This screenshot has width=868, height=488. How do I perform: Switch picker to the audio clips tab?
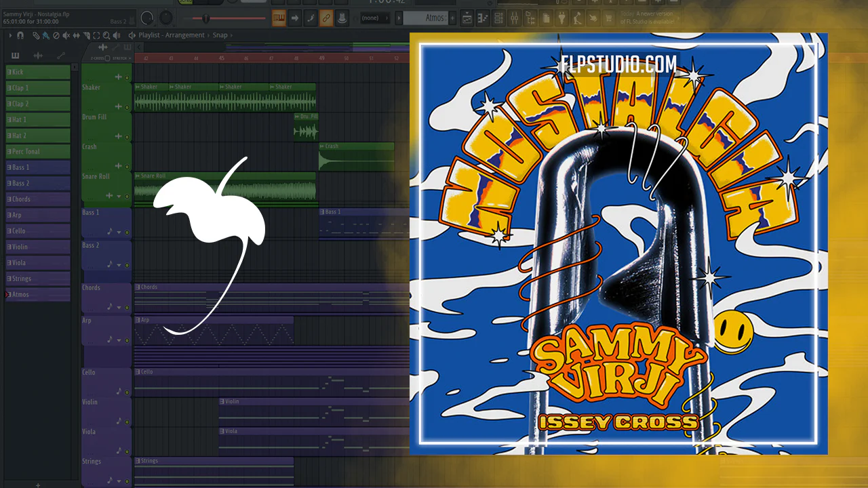pyautogui.click(x=38, y=56)
